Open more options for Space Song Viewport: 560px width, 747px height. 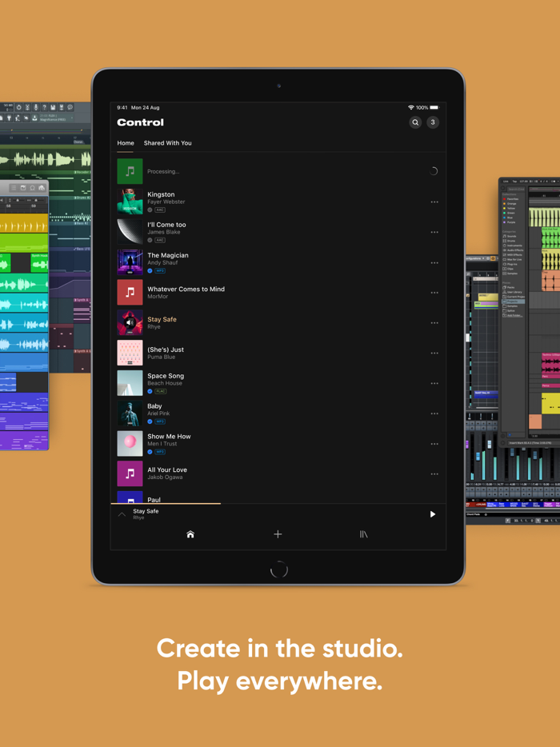(434, 384)
